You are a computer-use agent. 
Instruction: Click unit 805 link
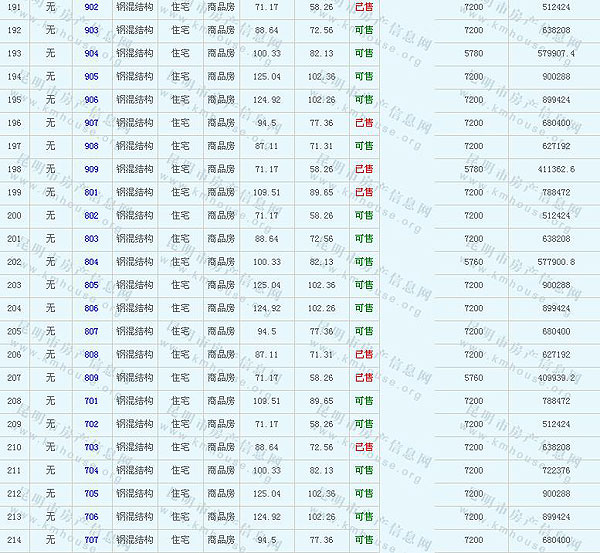pos(91,285)
